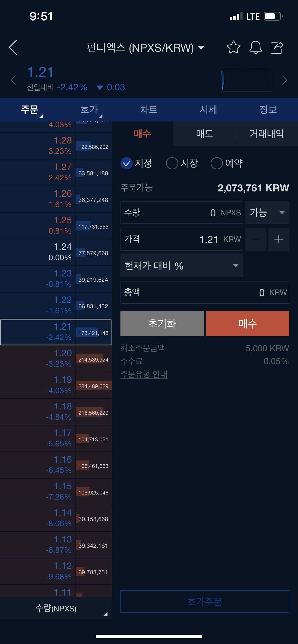This screenshot has width=298, height=644.
Task: Open the 가능 quantity dropdown
Action: (x=267, y=213)
